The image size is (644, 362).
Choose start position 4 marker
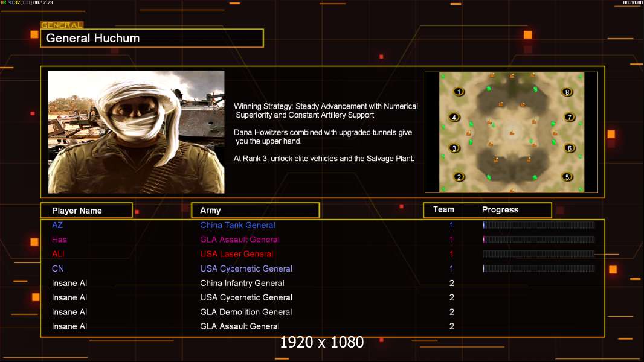[x=454, y=117]
